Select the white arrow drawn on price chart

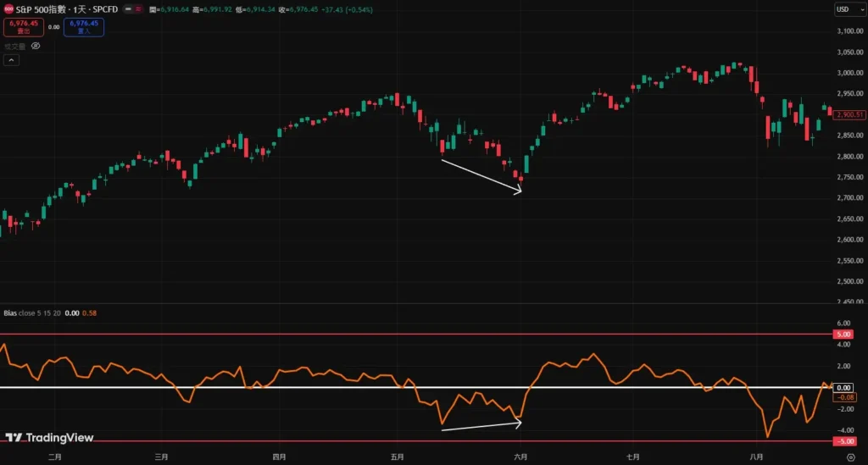(481, 176)
